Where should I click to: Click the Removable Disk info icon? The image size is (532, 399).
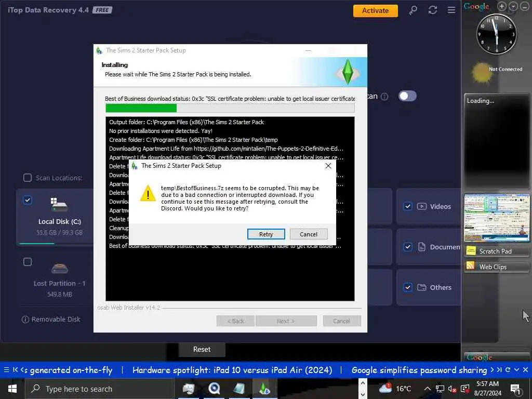point(25,320)
